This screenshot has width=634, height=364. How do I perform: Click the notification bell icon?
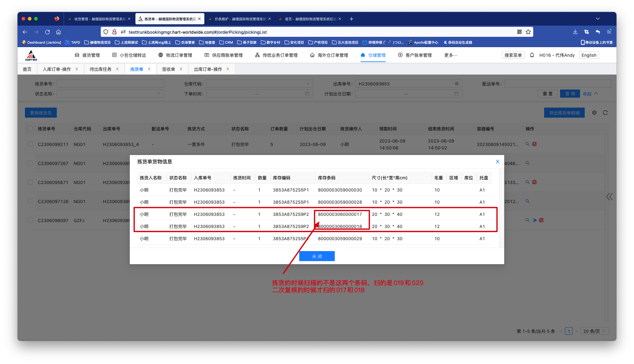coord(532,55)
